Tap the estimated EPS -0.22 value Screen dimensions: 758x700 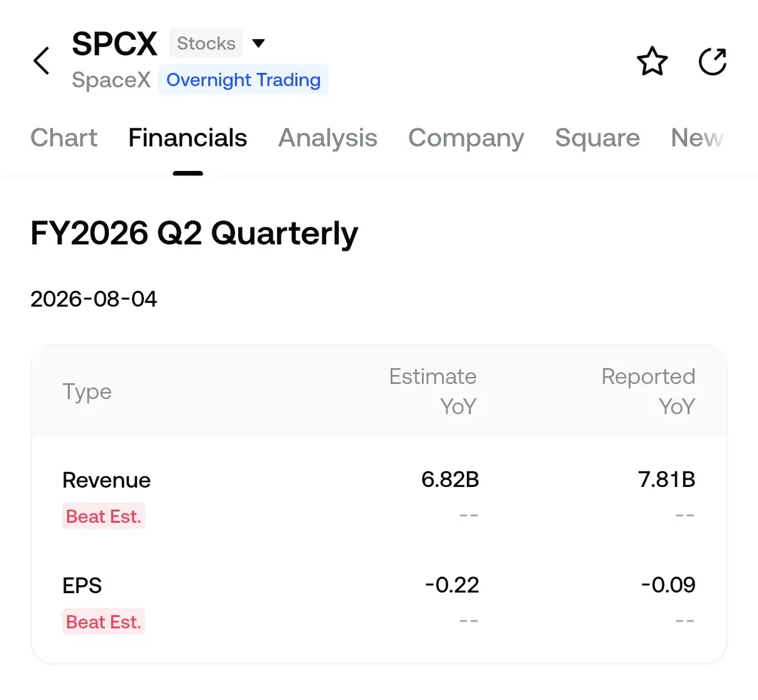pos(452,585)
